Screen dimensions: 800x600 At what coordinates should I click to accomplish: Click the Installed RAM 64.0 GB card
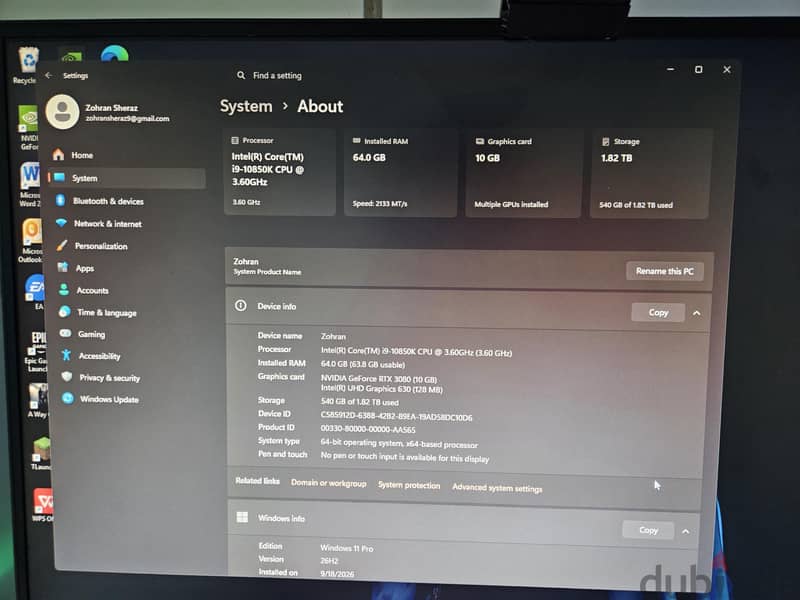pos(401,173)
